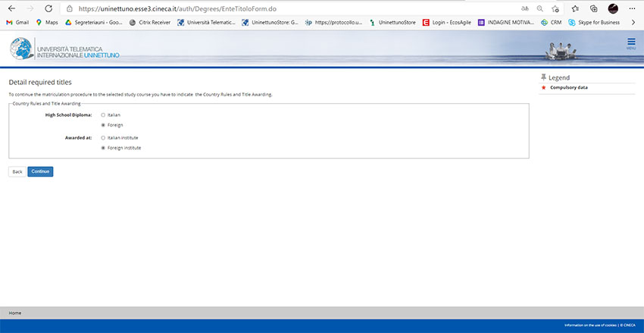The image size is (644, 333).
Task: Expand the bookmarks bar overflow chevron
Action: pos(633,23)
